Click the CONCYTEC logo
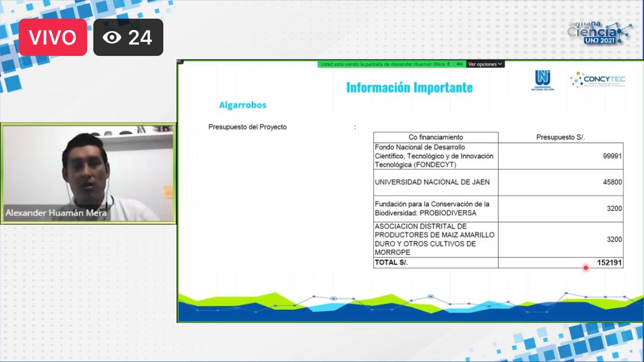 click(598, 80)
